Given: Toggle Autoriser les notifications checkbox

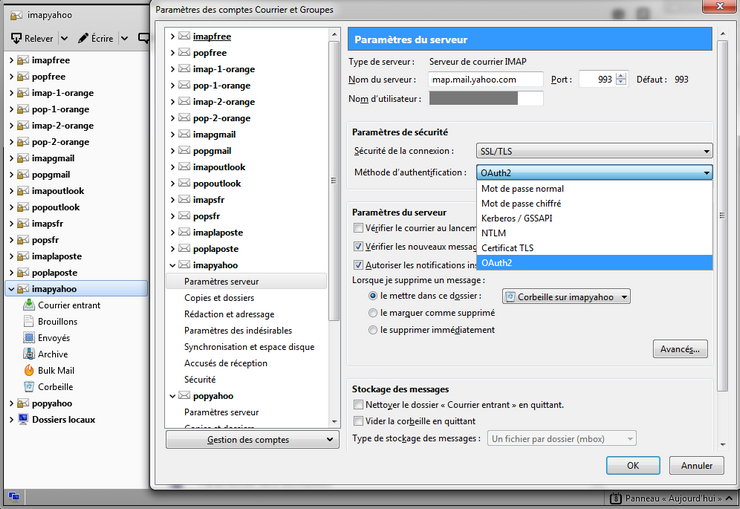Looking at the screenshot, I should (x=358, y=265).
